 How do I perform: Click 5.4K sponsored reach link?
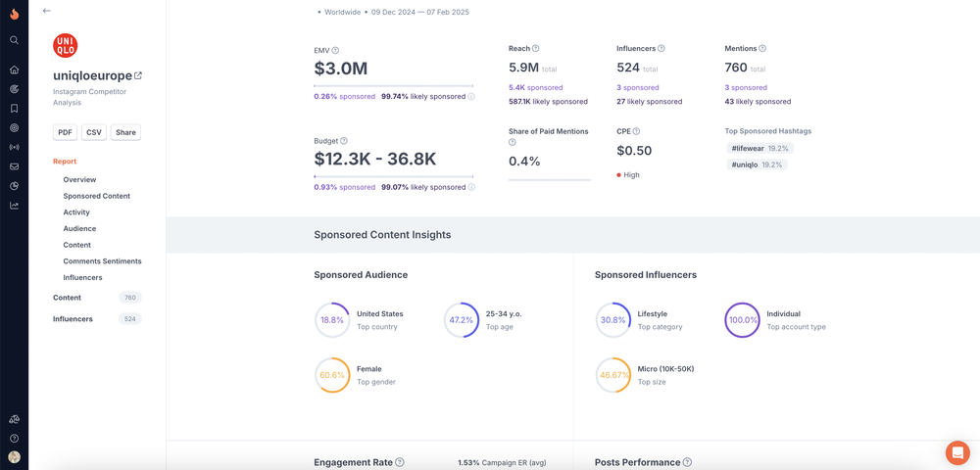coord(536,87)
